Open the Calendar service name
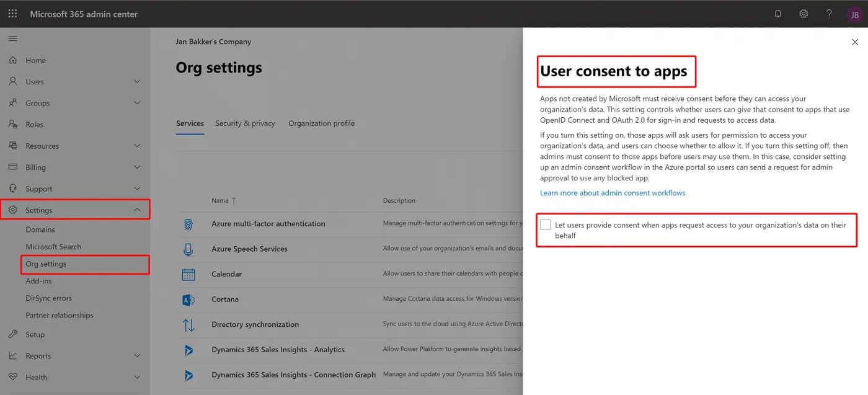This screenshot has width=868, height=395. (226, 274)
